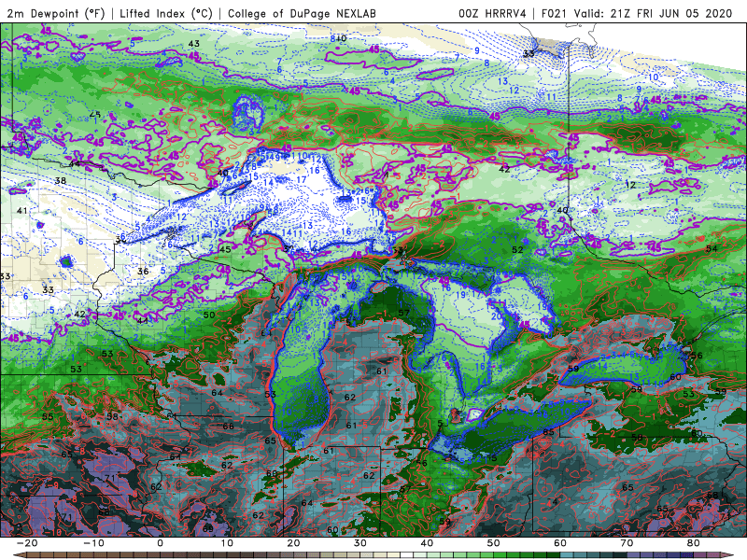747x560 pixels.
Task: Click the black "54" dewpoint value on map
Action: [712, 248]
